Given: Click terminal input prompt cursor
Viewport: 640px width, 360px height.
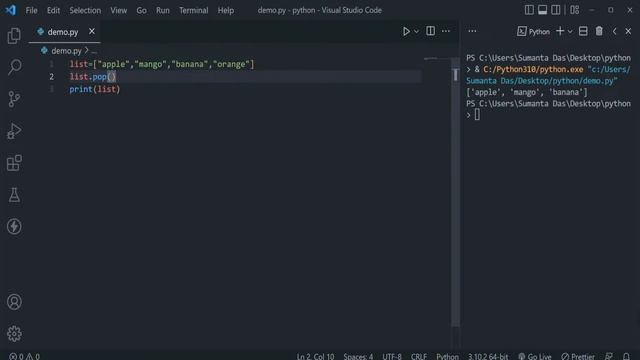Looking at the screenshot, I should 477,115.
